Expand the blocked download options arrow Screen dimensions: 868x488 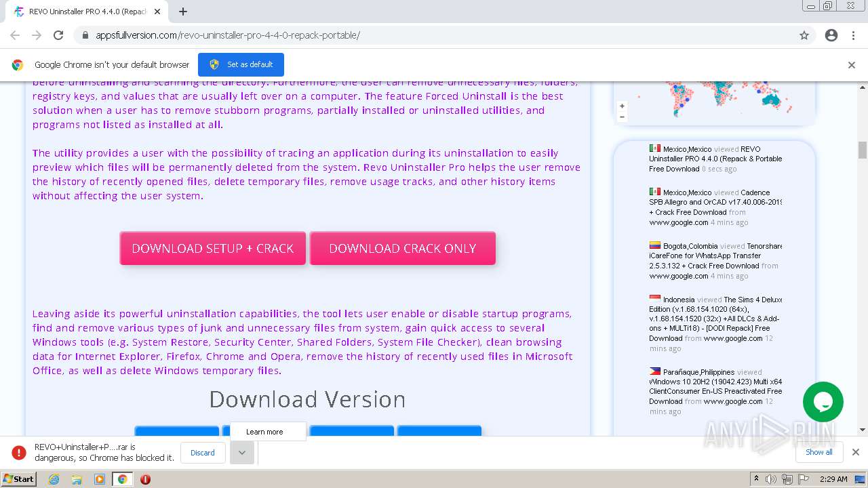pyautogui.click(x=242, y=453)
